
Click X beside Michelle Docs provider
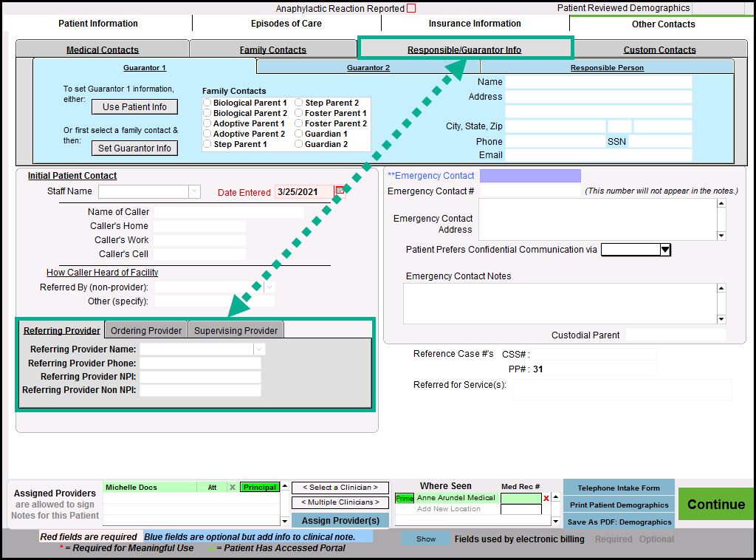(x=232, y=488)
